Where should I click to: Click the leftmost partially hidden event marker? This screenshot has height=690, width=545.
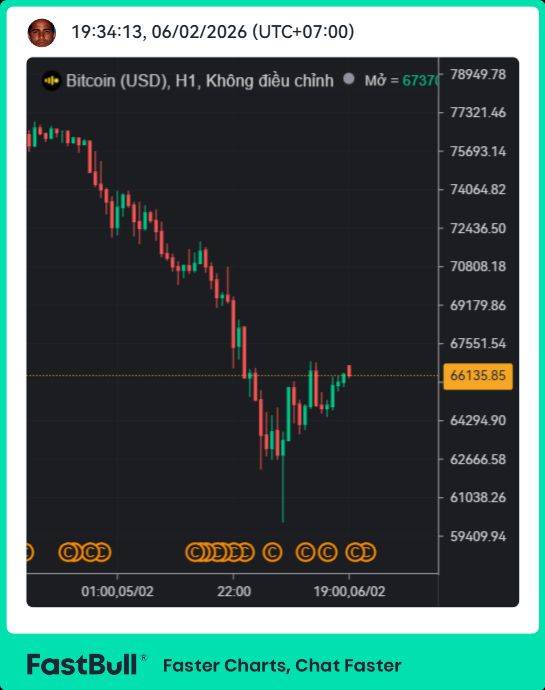click(29, 552)
